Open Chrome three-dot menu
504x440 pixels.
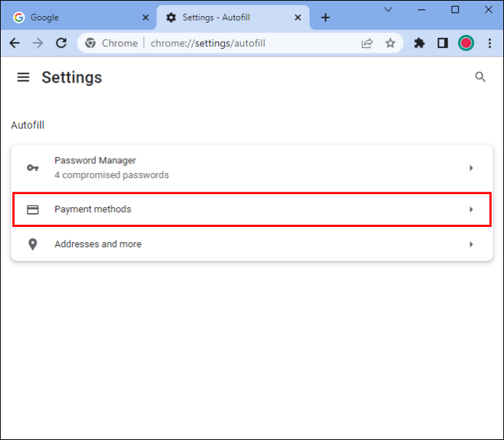489,43
